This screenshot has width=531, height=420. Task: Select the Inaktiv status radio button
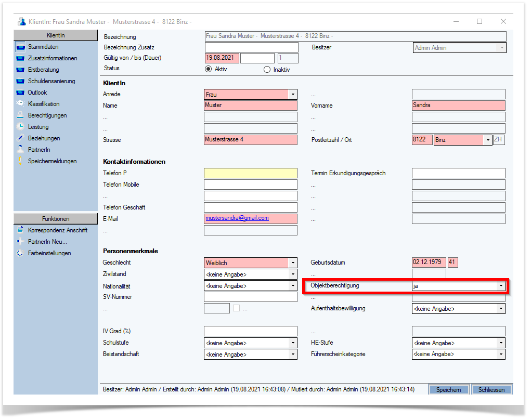pyautogui.click(x=267, y=69)
